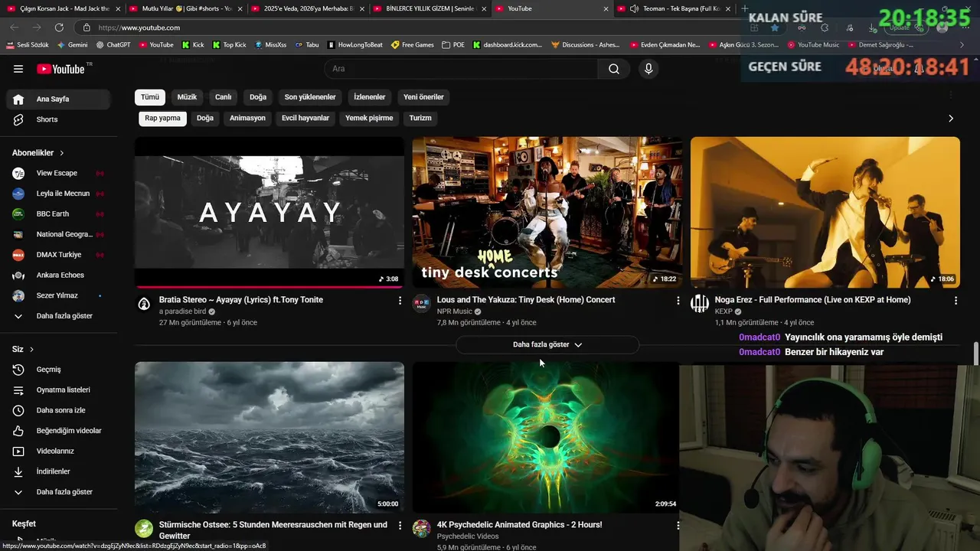The height and width of the screenshot is (551, 980).
Task: Open National Geographic channel subscription
Action: click(x=59, y=234)
